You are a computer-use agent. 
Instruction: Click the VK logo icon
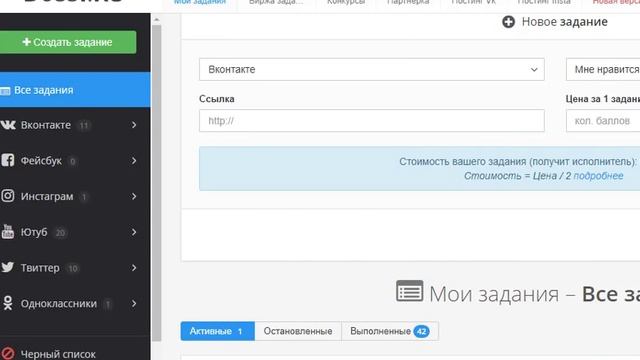(8, 124)
